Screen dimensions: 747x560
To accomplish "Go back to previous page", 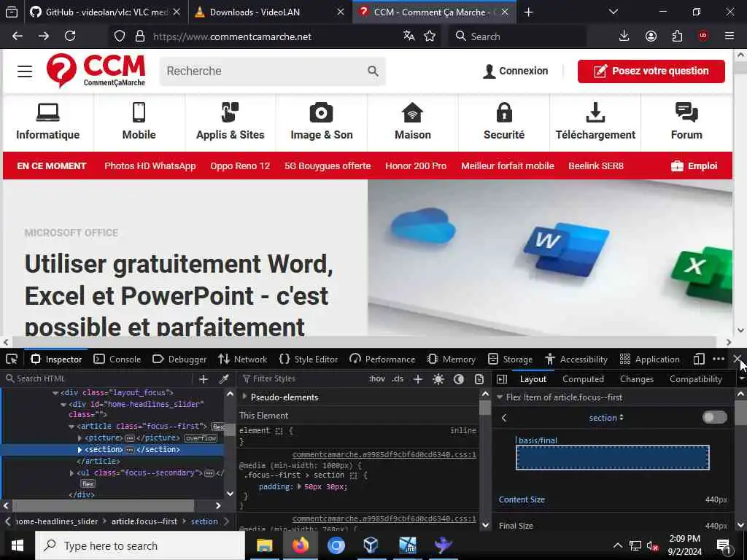I will pyautogui.click(x=18, y=36).
